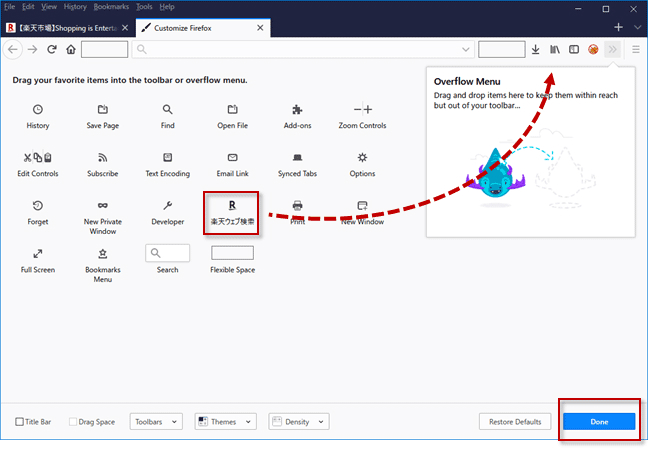The width and height of the screenshot is (650, 450).
Task: Select the Bookmarks Menu item
Action: pyautogui.click(x=102, y=265)
